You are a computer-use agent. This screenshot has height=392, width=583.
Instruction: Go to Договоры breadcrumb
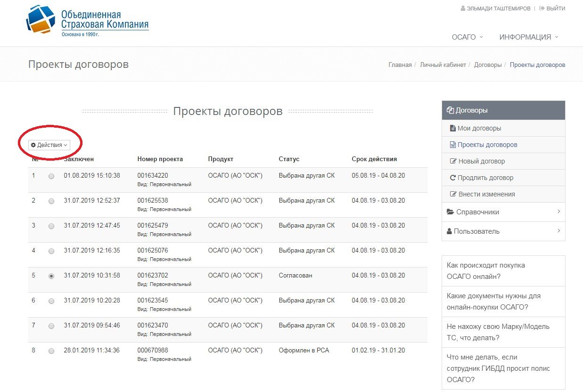488,65
